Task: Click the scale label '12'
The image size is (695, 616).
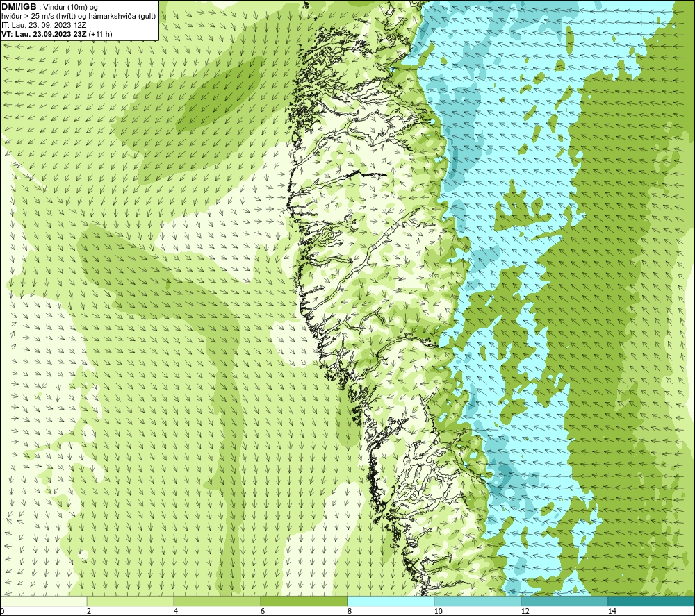Action: 525,611
